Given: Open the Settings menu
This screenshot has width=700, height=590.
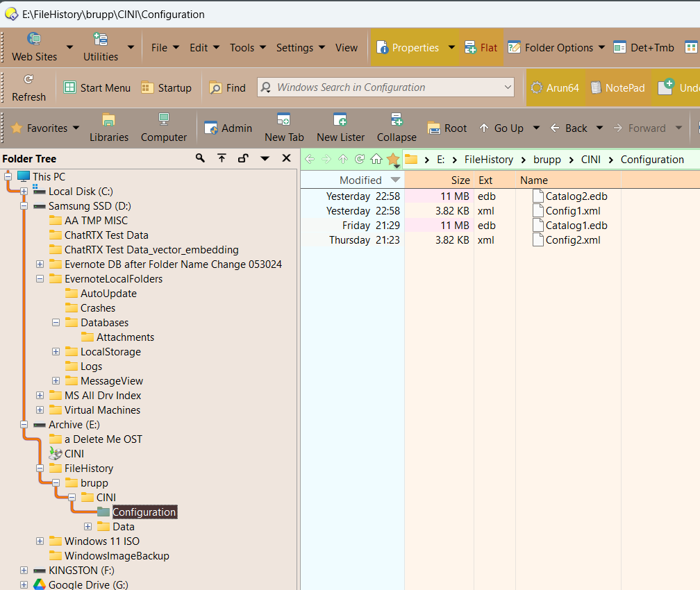Looking at the screenshot, I should (x=300, y=48).
